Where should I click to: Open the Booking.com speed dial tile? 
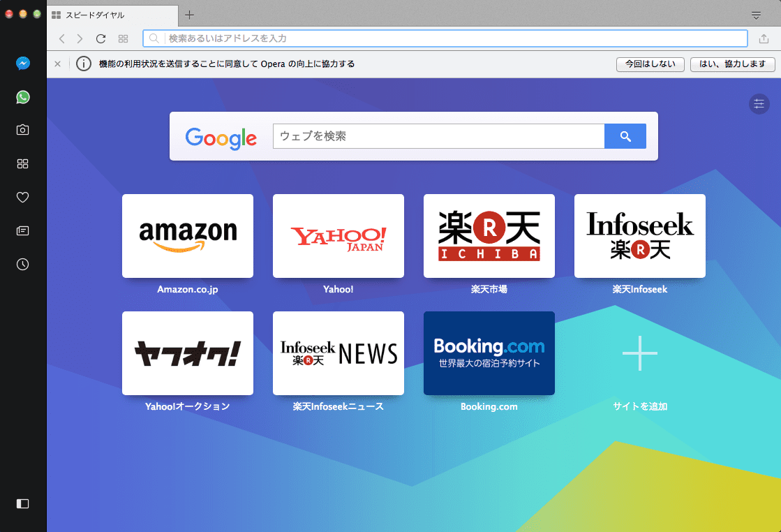(489, 353)
